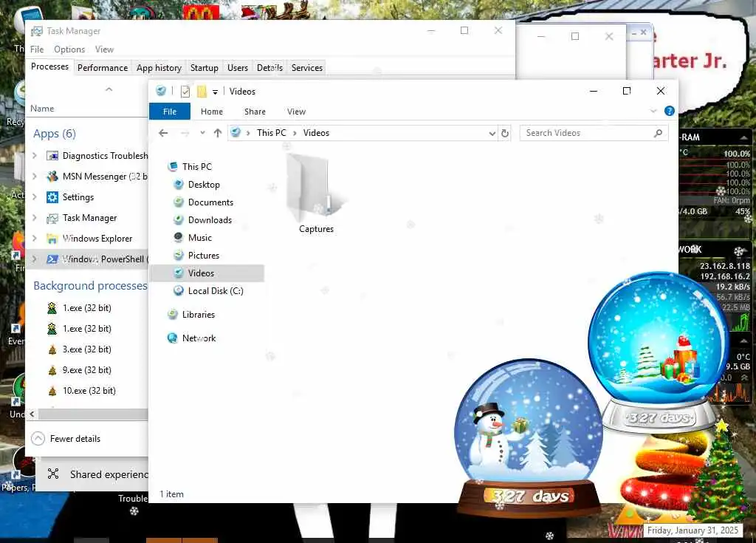Click the blue Help question icon

669,111
